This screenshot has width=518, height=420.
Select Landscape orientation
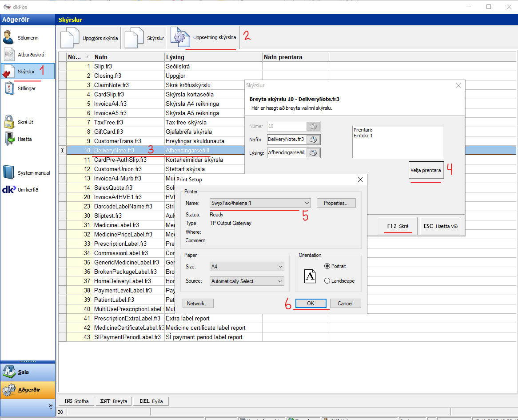point(327,281)
